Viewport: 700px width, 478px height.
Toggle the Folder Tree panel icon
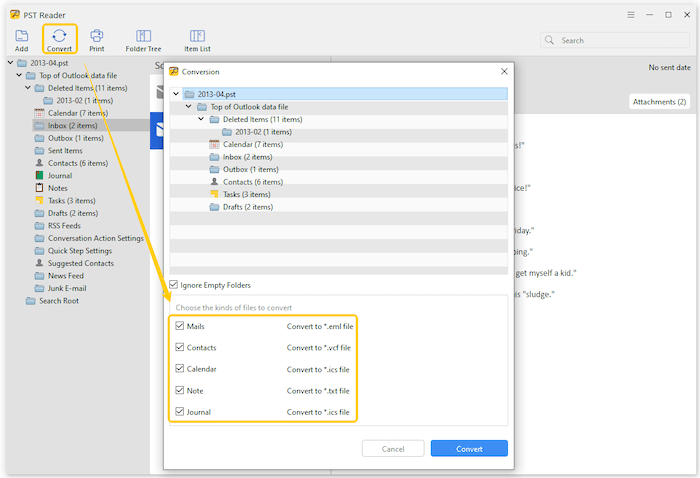click(x=143, y=40)
